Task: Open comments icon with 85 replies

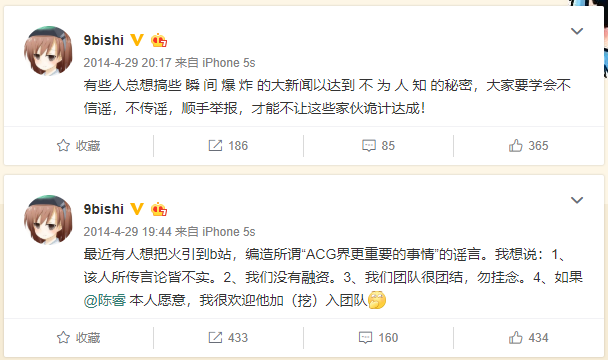Action: (x=369, y=146)
